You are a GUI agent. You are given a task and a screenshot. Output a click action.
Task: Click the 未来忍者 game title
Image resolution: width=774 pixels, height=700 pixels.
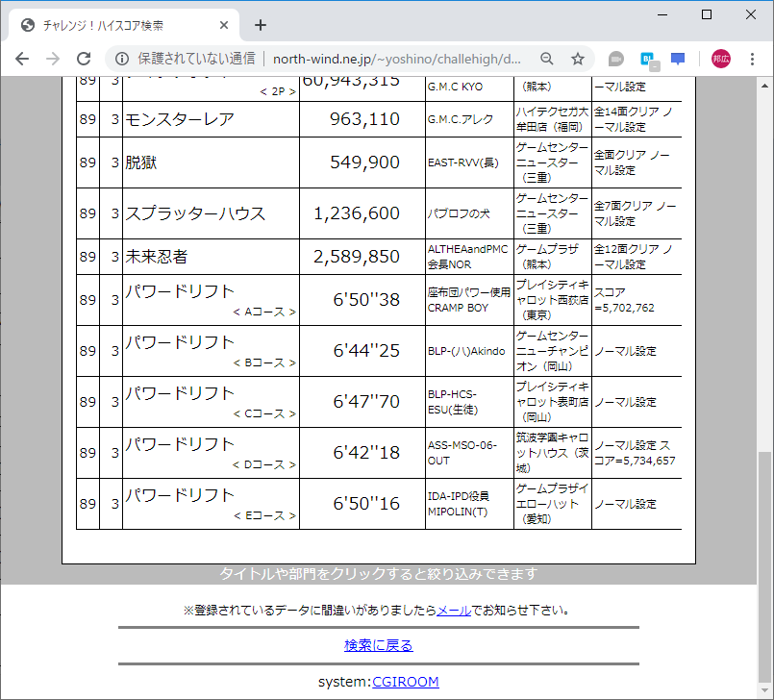pyautogui.click(x=157, y=257)
